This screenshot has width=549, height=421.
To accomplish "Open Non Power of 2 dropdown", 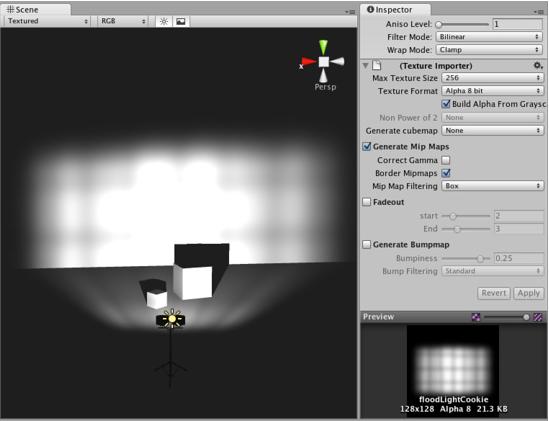I will [492, 118].
